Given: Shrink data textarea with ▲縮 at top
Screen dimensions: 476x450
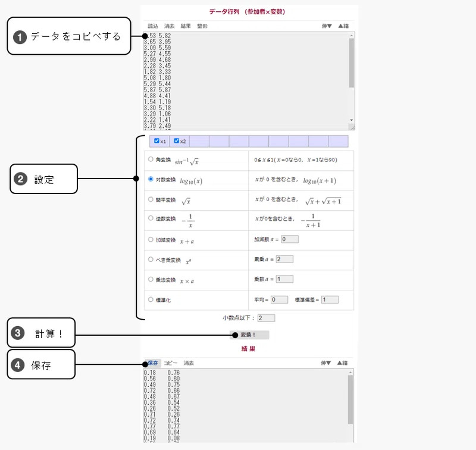Looking at the screenshot, I should tap(343, 26).
